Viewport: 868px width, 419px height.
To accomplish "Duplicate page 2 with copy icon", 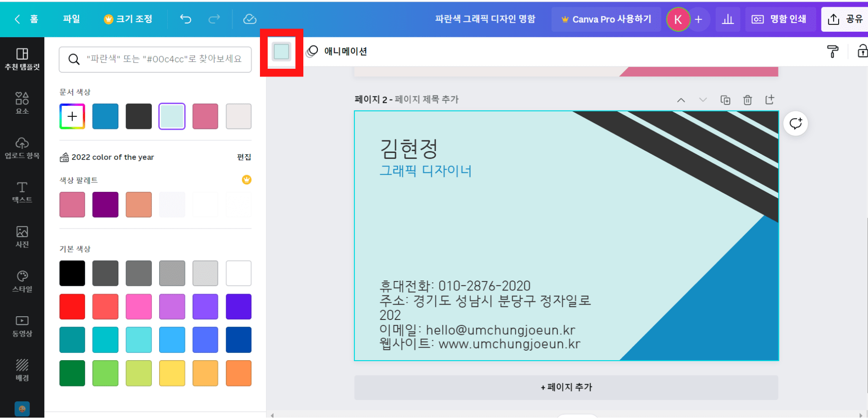I will click(x=725, y=100).
